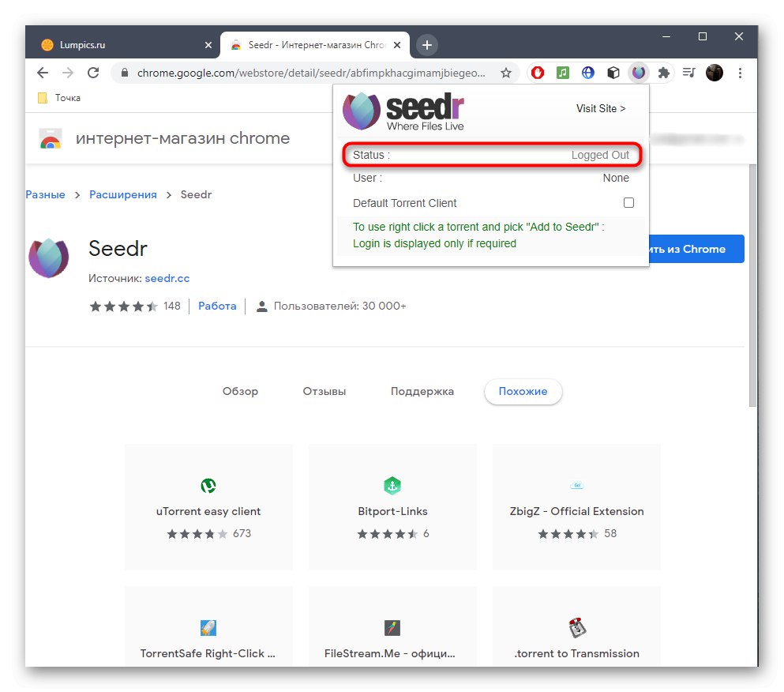The width and height of the screenshot is (784, 692).
Task: Open Chrome's three-dot menu
Action: coord(740,72)
